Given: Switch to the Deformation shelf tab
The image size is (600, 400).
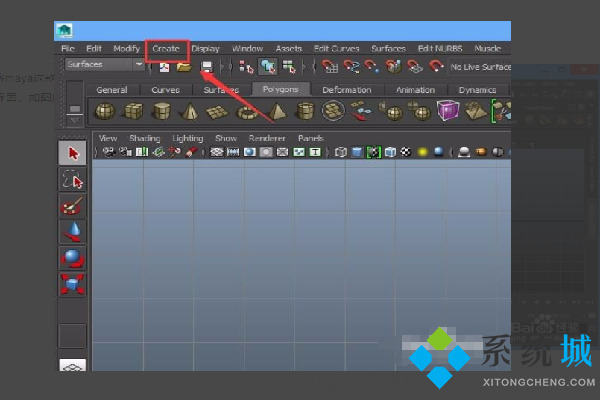Looking at the screenshot, I should pos(346,89).
